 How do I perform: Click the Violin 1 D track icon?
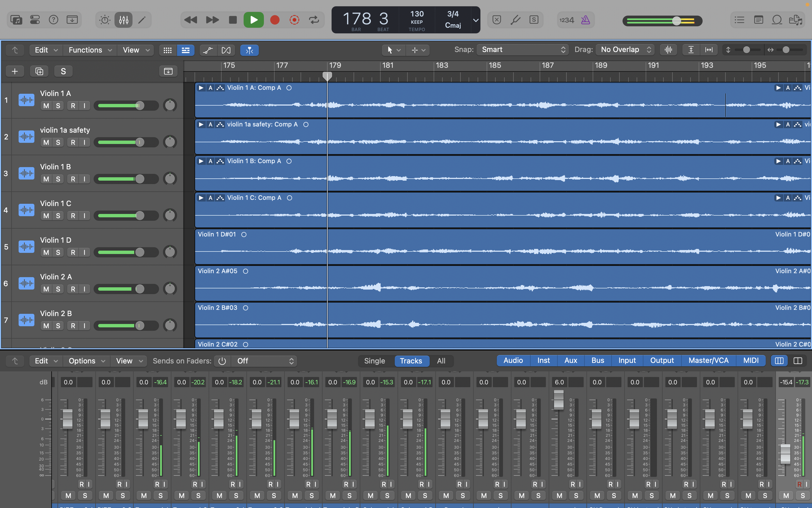pos(27,247)
